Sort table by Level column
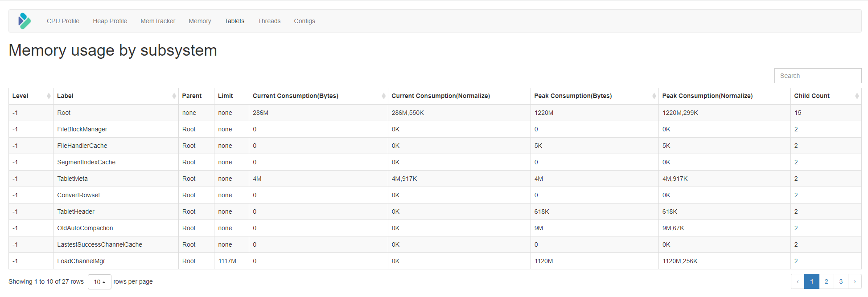The height and width of the screenshot is (297, 868). 30,96
